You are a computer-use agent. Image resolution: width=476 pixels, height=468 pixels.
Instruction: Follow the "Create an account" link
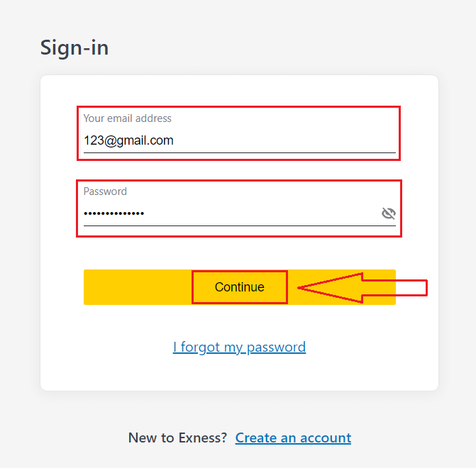coord(293,438)
